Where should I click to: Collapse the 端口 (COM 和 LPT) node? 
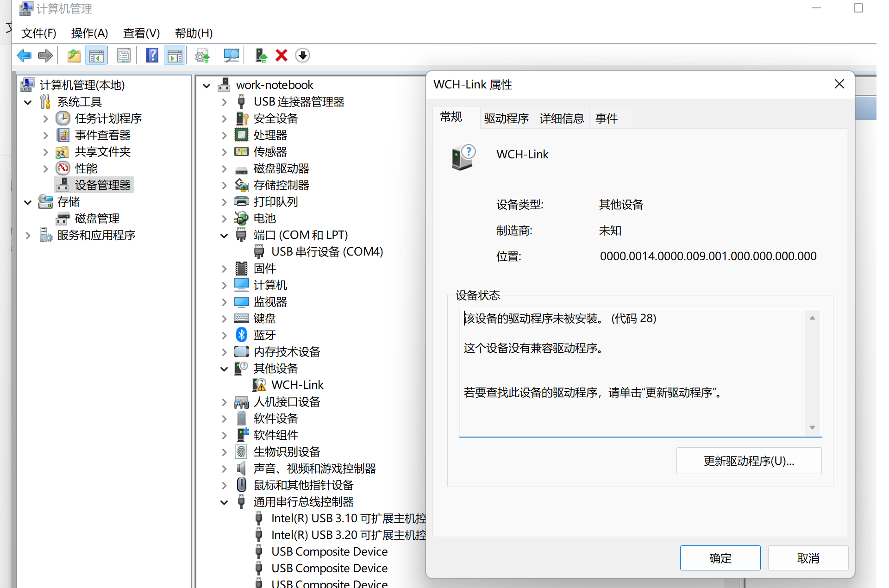224,235
